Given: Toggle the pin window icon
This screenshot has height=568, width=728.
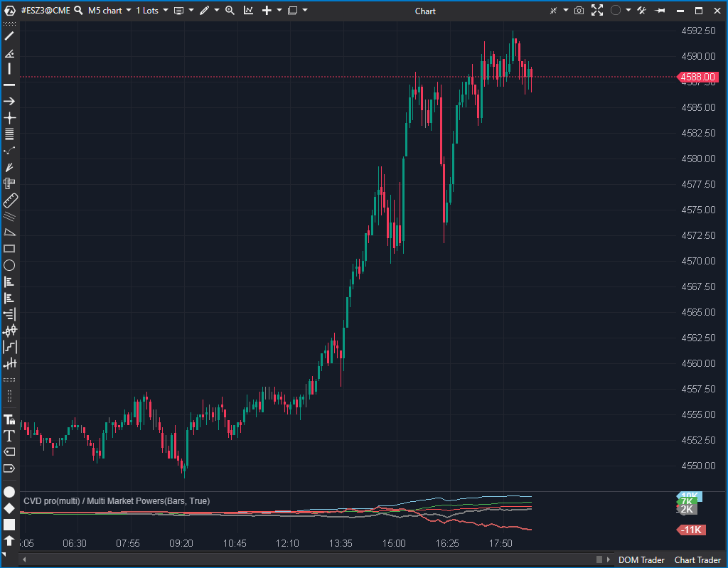Looking at the screenshot, I should [660, 10].
